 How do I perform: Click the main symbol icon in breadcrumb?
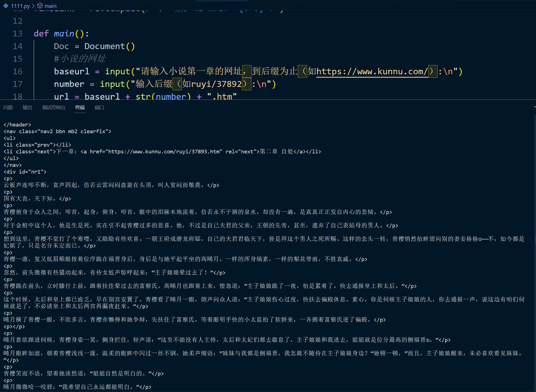(x=40, y=6)
